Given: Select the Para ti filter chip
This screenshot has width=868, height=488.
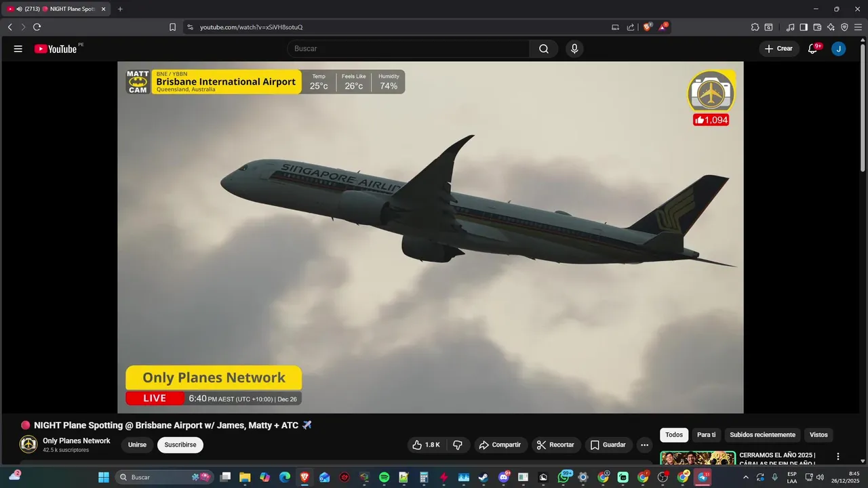Looking at the screenshot, I should click(706, 435).
